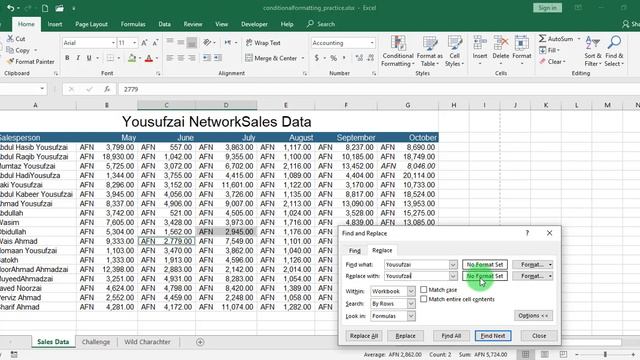
Task: Open the Insert ribbon tab
Action: 55,24
